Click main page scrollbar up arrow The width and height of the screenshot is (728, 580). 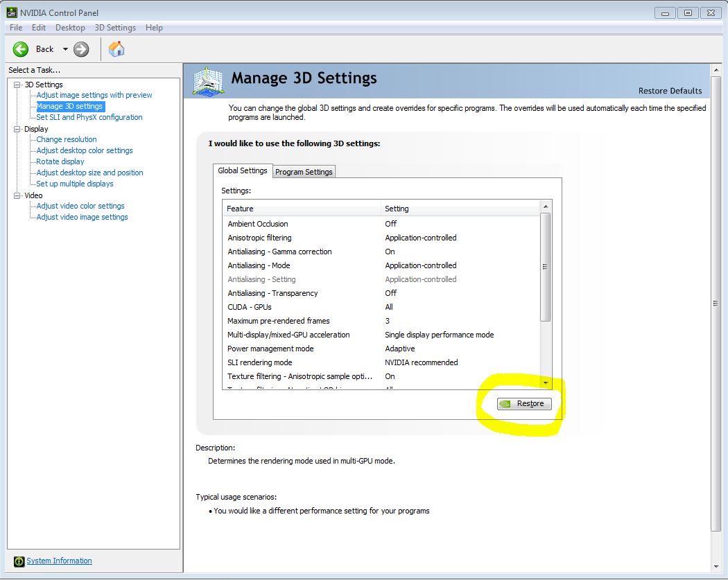(716, 70)
